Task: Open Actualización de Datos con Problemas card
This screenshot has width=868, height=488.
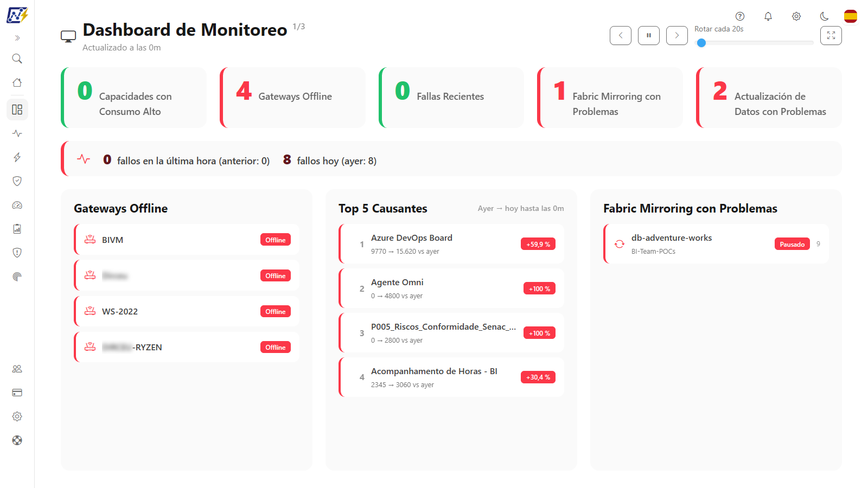Action: tap(769, 98)
